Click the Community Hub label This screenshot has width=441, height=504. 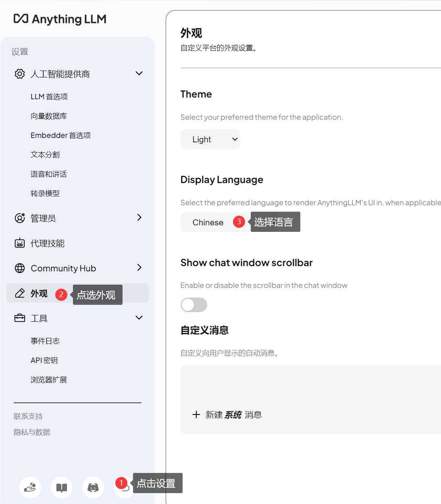coord(63,268)
